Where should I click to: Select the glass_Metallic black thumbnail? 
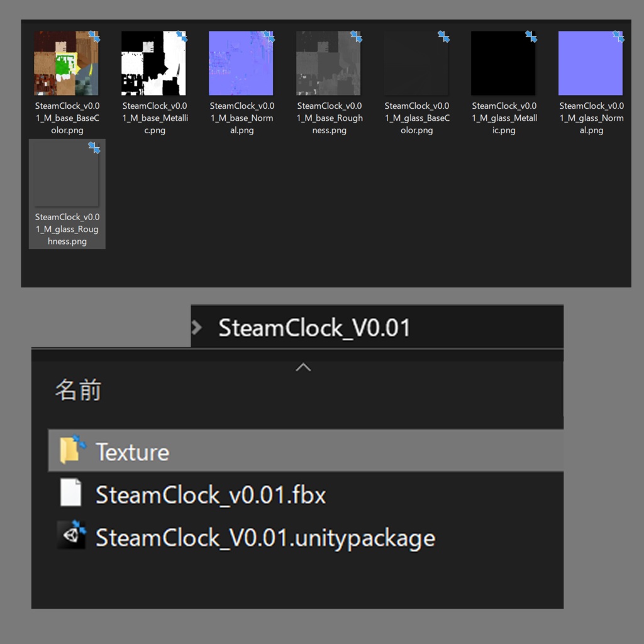(503, 61)
